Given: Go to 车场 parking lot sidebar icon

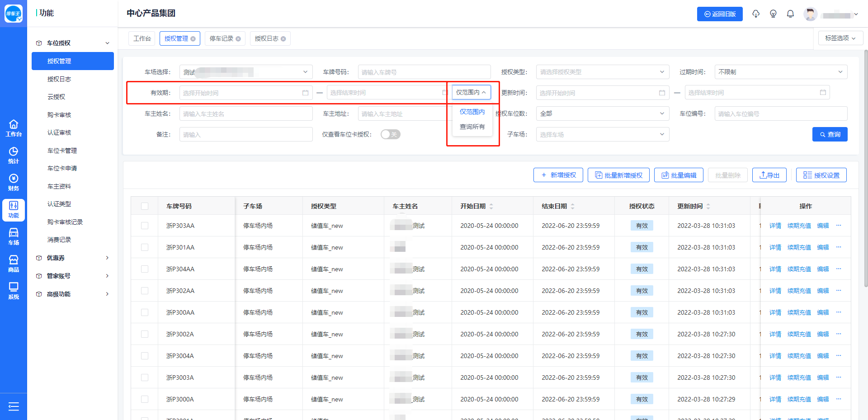Looking at the screenshot, I should coord(14,236).
